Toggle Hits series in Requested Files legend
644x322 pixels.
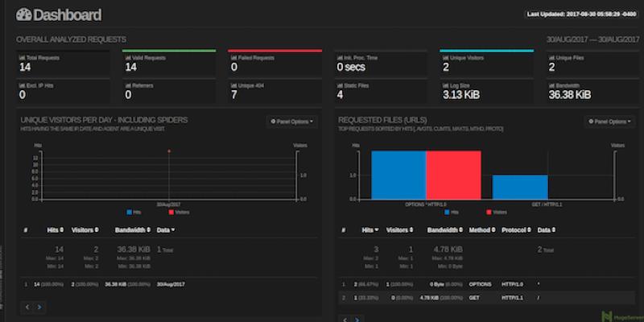pos(452,212)
